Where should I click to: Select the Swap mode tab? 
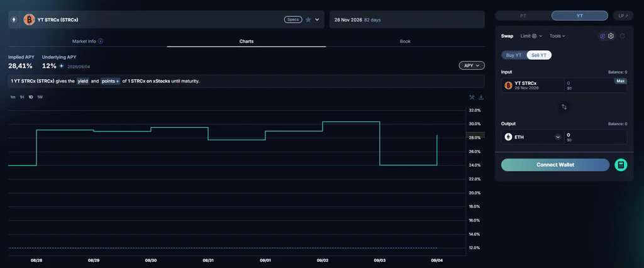pos(507,36)
